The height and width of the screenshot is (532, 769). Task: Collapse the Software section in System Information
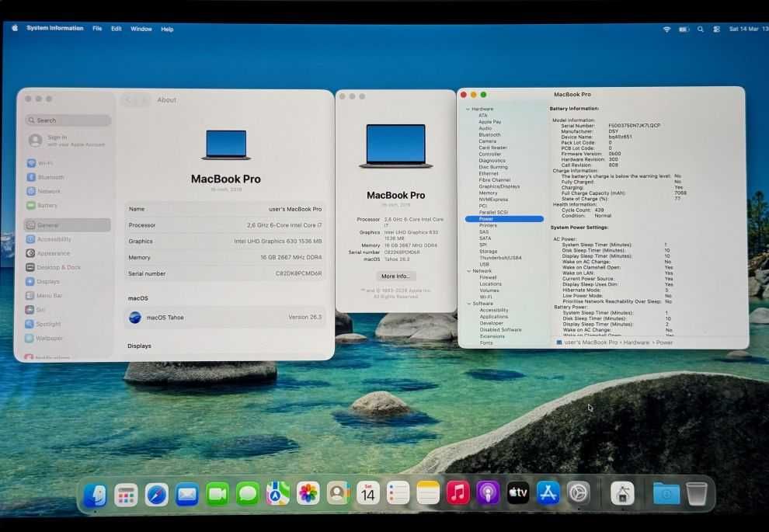tap(469, 304)
